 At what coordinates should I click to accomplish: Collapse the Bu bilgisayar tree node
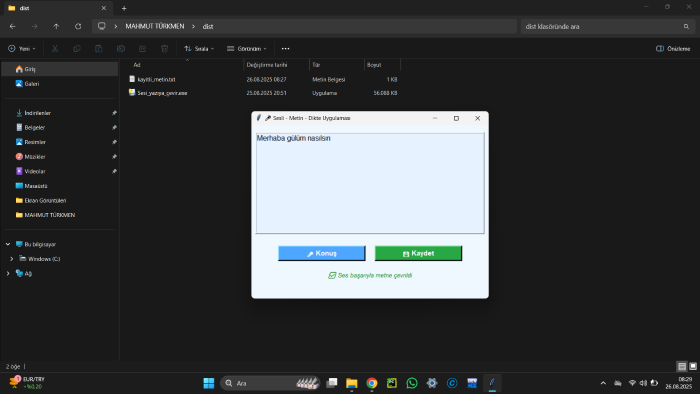pyautogui.click(x=8, y=244)
